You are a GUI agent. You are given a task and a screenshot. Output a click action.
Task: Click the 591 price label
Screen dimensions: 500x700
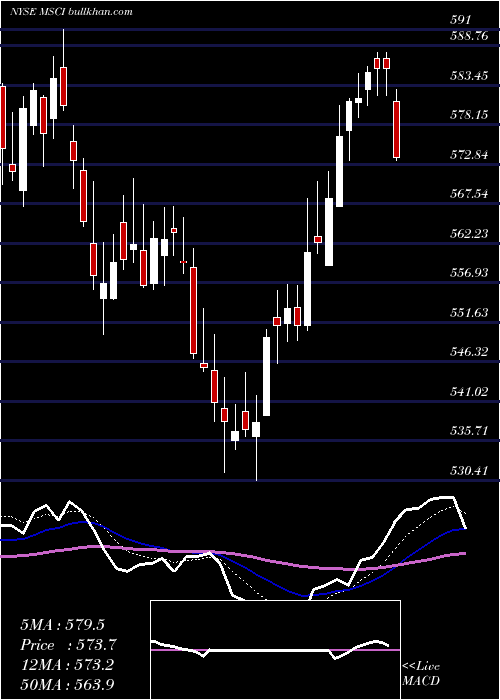point(460,20)
